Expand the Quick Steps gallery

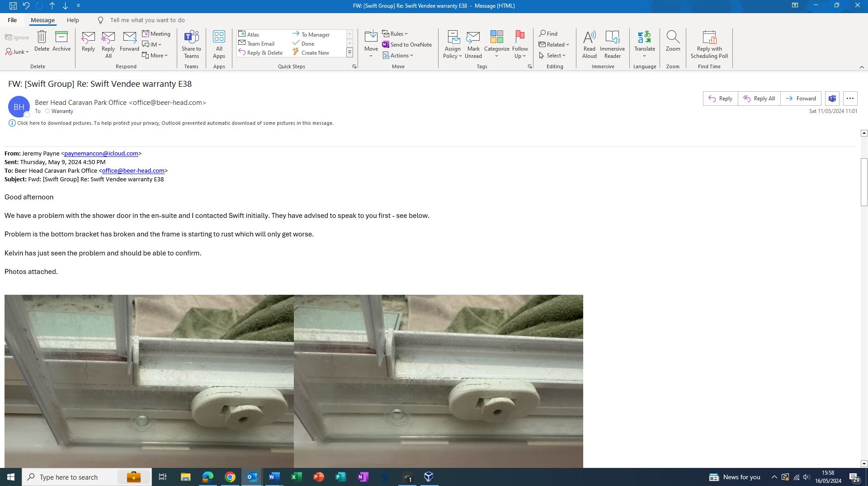point(349,53)
